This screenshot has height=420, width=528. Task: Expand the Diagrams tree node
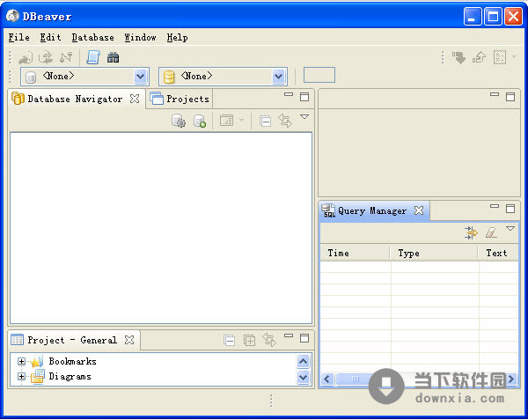(x=21, y=376)
